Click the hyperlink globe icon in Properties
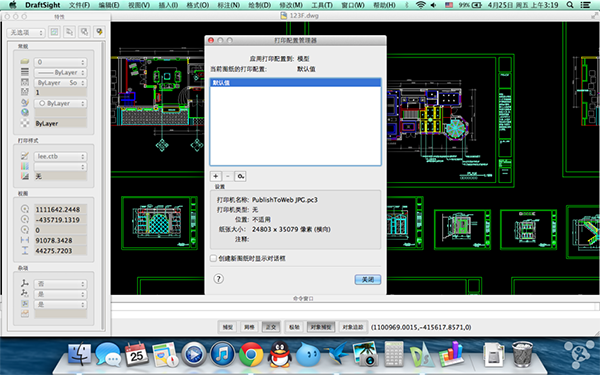This screenshot has width=600, height=375. [25, 112]
